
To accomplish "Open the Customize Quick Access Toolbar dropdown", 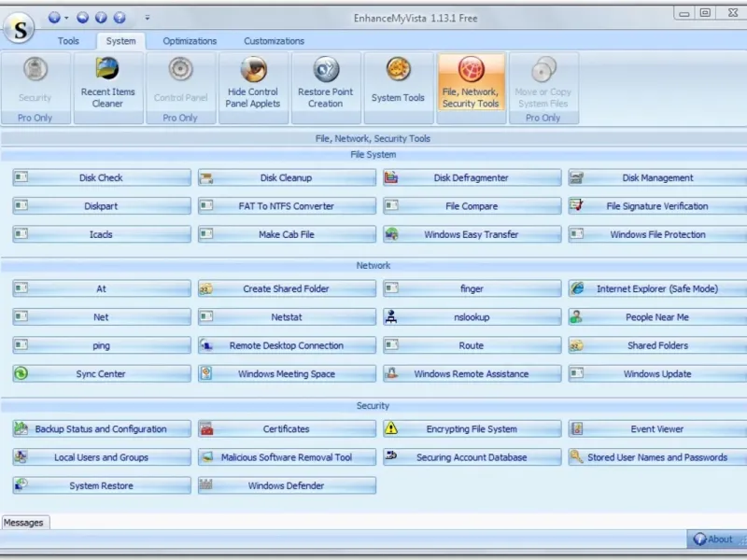I will point(147,17).
